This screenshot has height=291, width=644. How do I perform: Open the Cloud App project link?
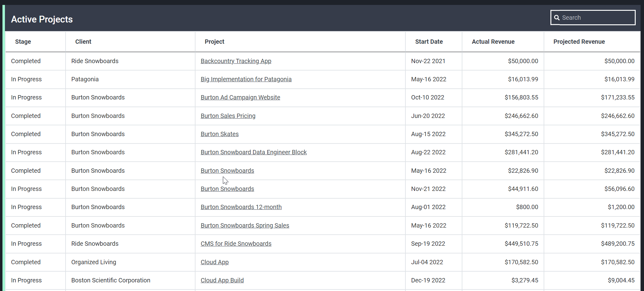pyautogui.click(x=215, y=262)
